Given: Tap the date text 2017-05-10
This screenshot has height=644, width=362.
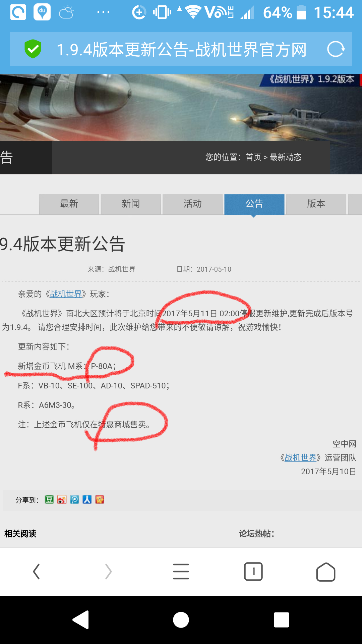Looking at the screenshot, I should coord(214,269).
